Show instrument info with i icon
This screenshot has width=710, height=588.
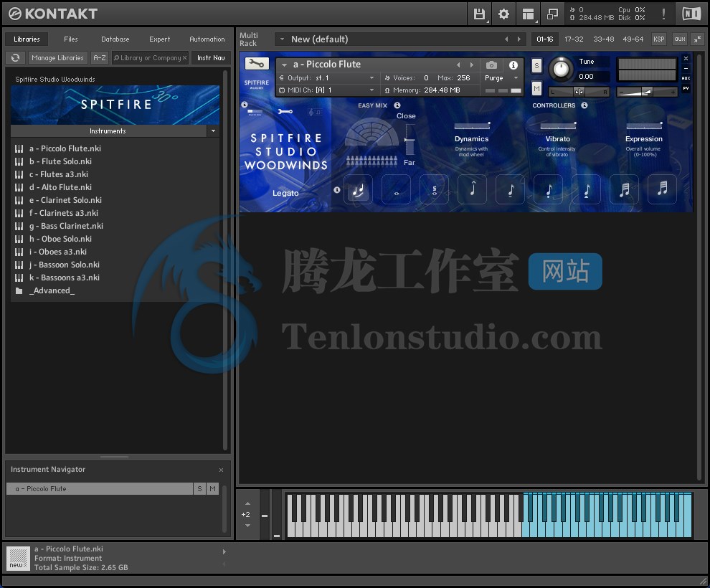coord(513,65)
